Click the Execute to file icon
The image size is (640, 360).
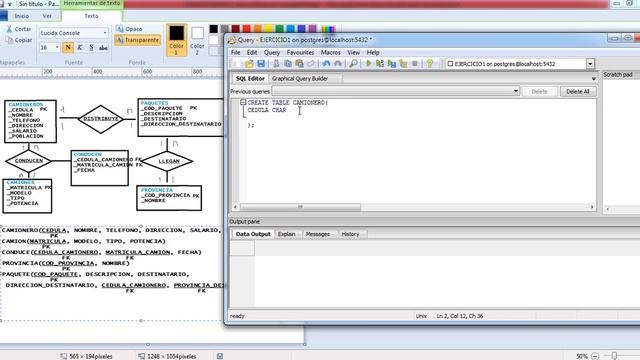392,64
